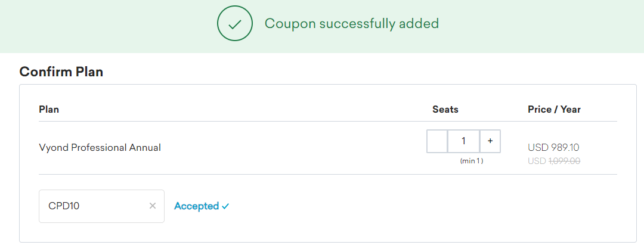The height and width of the screenshot is (248, 644).
Task: Clear the CPD10 coupon code with X
Action: coord(153,206)
